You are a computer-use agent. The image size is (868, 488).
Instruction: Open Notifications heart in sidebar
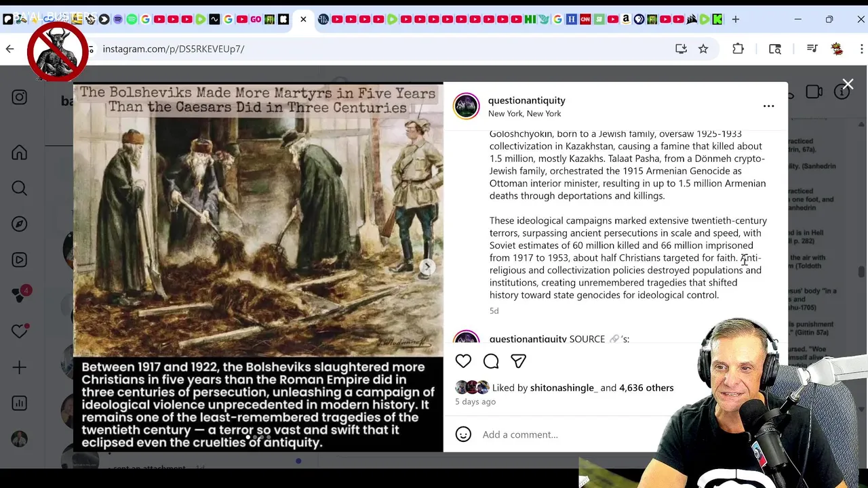(19, 331)
